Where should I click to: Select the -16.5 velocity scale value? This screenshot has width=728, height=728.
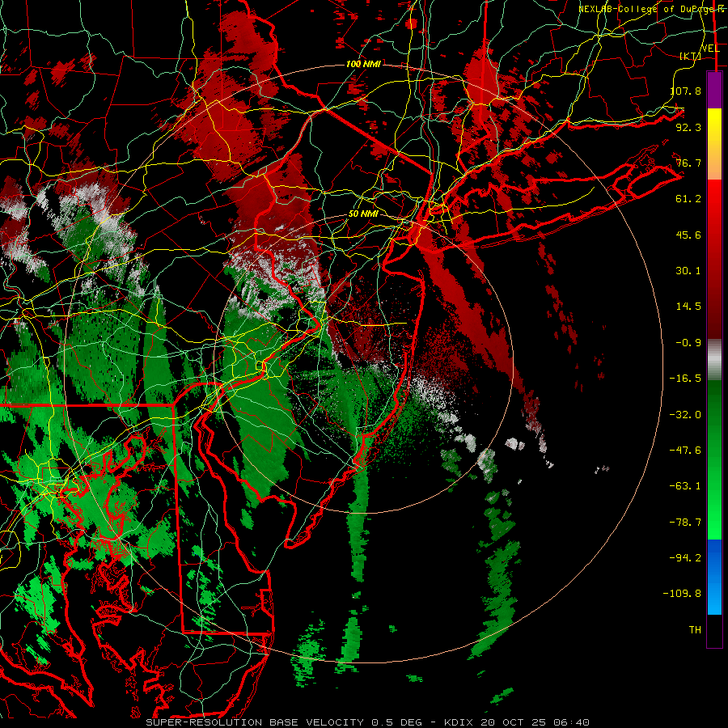(x=685, y=379)
